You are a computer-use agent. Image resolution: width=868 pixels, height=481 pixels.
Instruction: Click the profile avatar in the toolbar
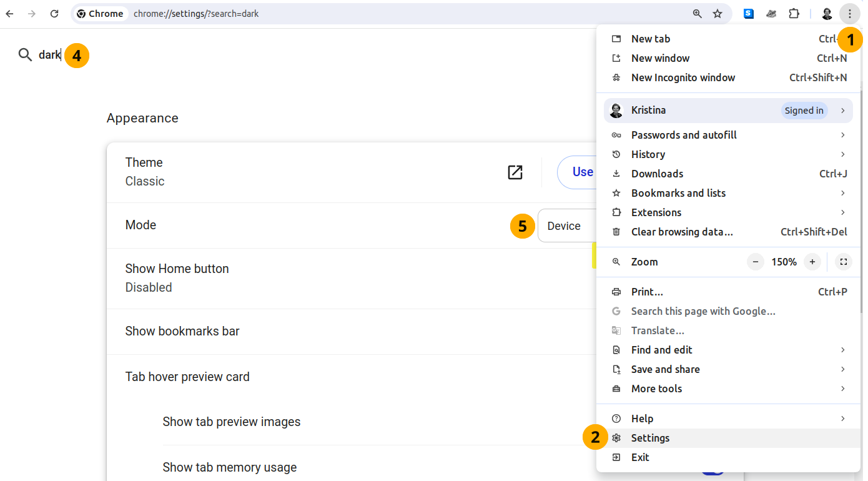click(x=827, y=14)
